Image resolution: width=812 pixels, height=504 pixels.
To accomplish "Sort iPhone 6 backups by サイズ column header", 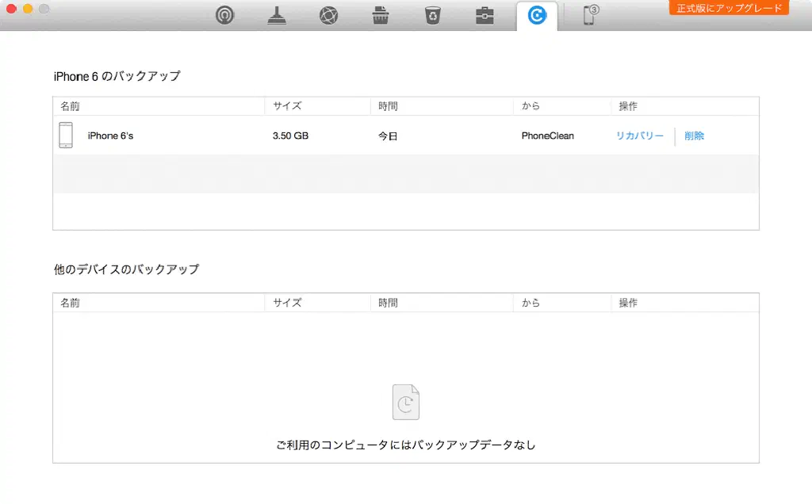I will pyautogui.click(x=287, y=106).
